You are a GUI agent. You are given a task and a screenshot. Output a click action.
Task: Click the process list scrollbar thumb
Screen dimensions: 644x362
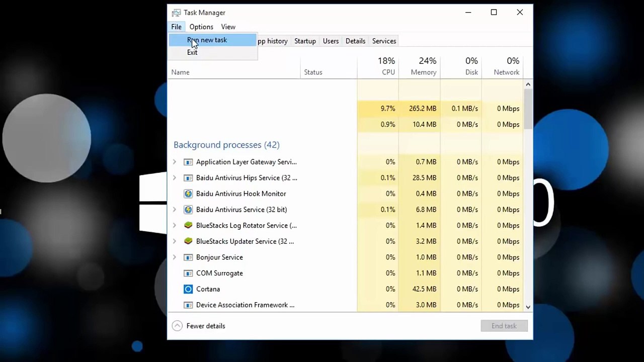[x=528, y=108]
